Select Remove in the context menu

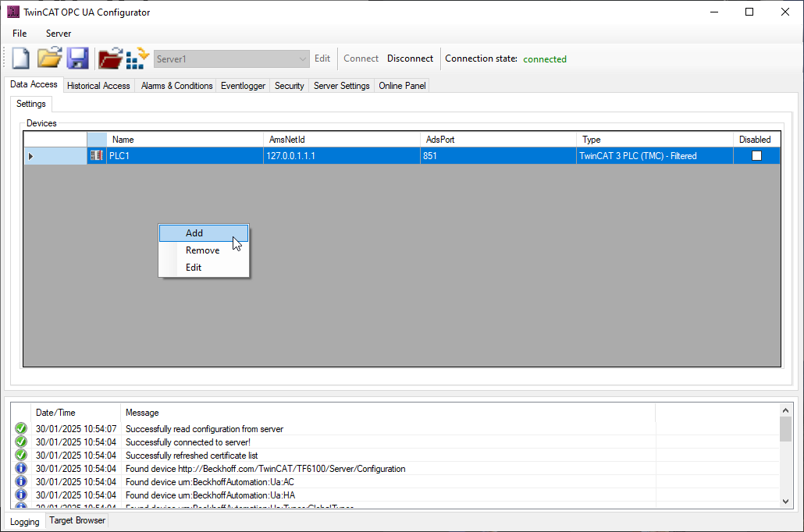(x=202, y=250)
